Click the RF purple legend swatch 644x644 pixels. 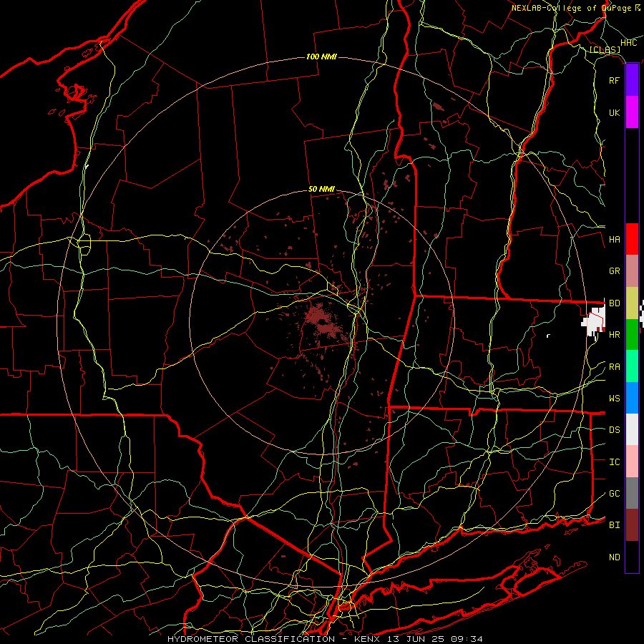pyautogui.click(x=632, y=80)
